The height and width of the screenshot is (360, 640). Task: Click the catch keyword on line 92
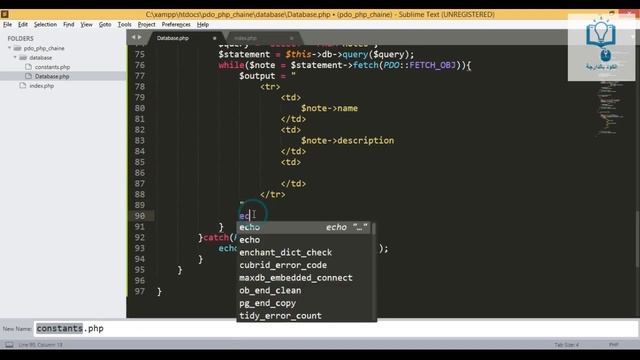(216, 238)
